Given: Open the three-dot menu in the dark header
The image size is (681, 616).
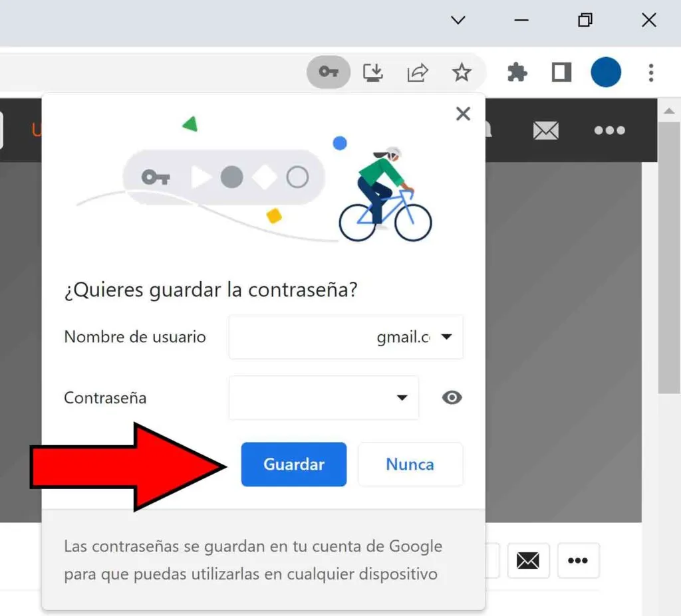Looking at the screenshot, I should click(609, 131).
